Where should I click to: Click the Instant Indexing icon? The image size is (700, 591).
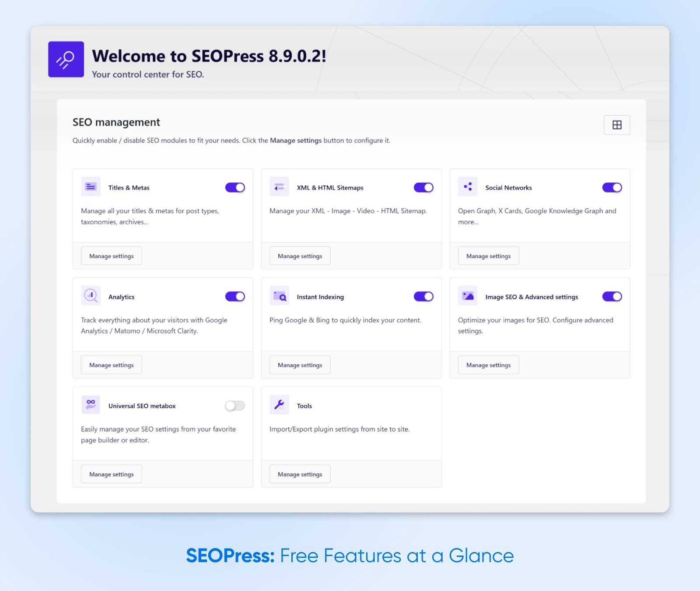279,296
